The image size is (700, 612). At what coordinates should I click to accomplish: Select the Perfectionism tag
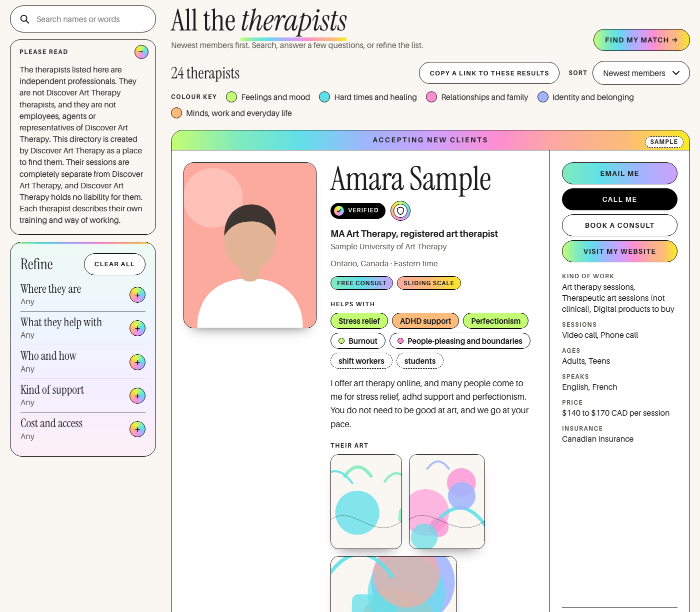pyautogui.click(x=495, y=321)
